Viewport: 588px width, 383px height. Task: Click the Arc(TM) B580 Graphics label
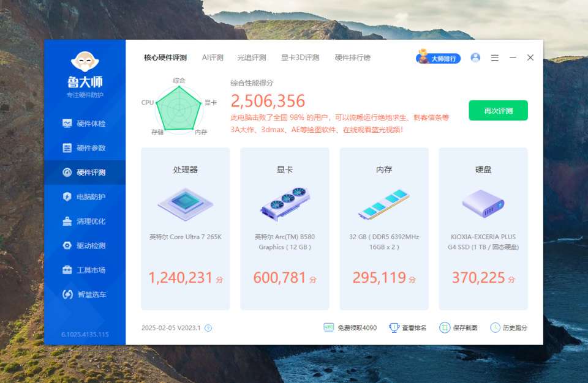pos(285,242)
